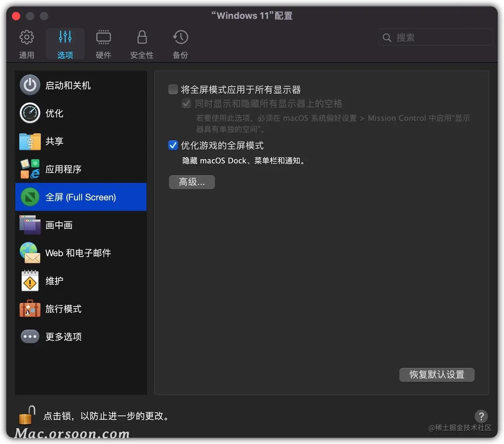Enable 将全屏模式应用于所有显示器 checkbox
Screen dimensions: 504x444
click(173, 89)
